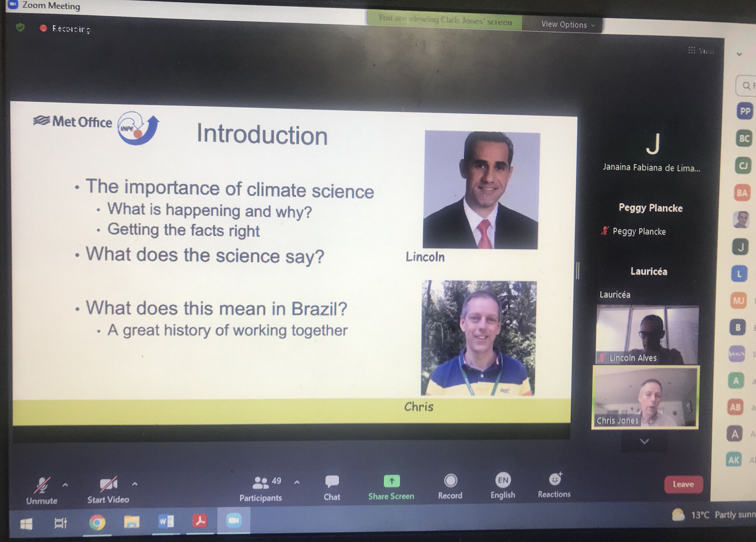Open the View Options dropdown
This screenshot has height=542, width=756.
click(568, 25)
